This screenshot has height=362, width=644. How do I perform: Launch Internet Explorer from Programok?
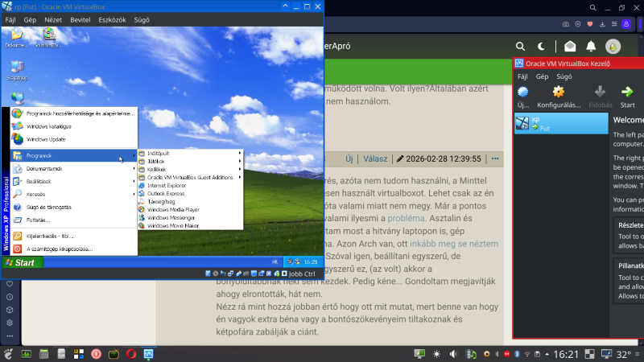tap(191, 186)
